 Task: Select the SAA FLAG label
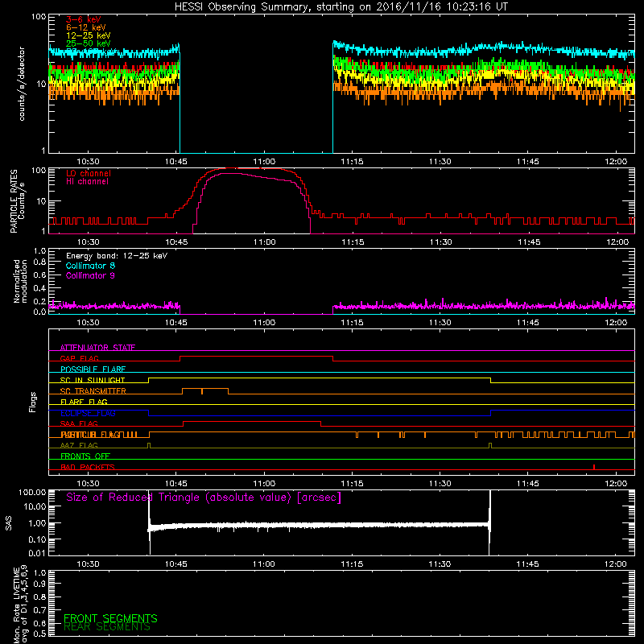click(79, 424)
